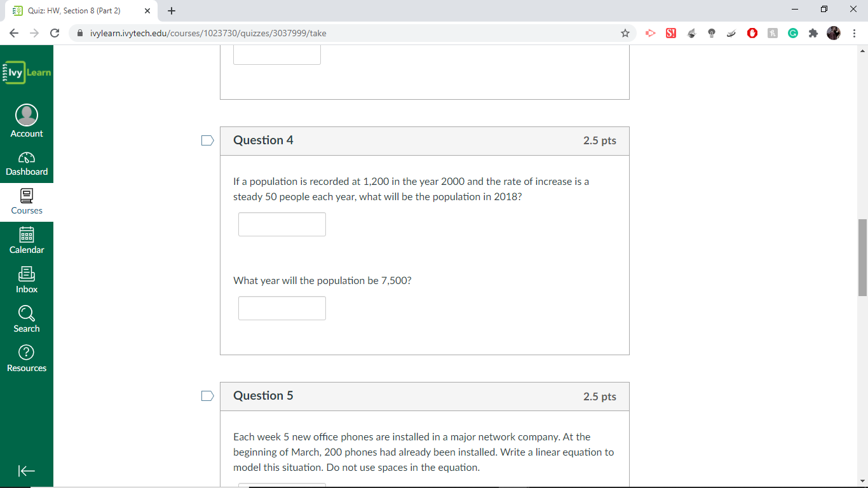Open the Chrome customize menu
868x488 pixels.
pos(855,33)
